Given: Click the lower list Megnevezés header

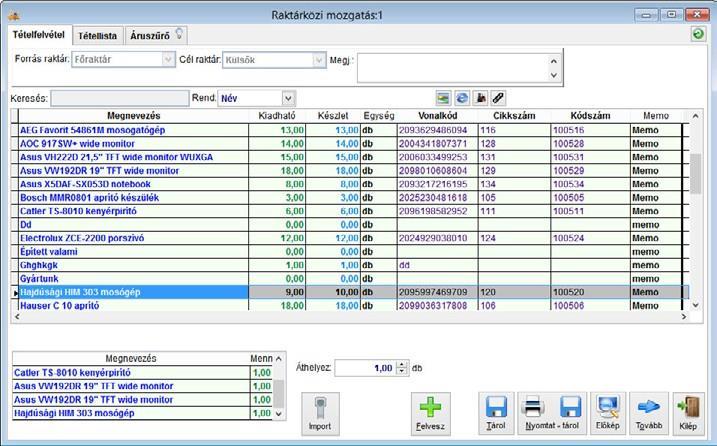Looking at the screenshot, I should tap(131, 358).
